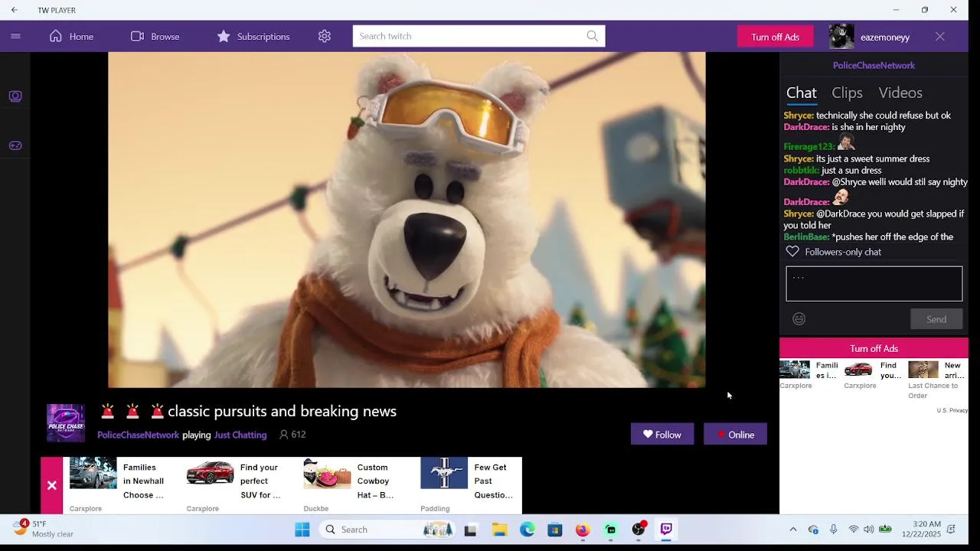Click the chat message input box

(x=874, y=284)
